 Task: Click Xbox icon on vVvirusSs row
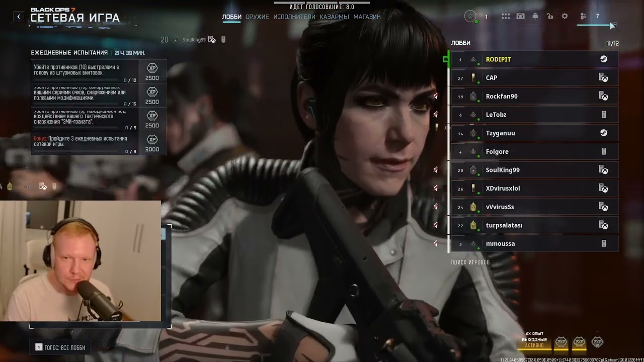(604, 207)
